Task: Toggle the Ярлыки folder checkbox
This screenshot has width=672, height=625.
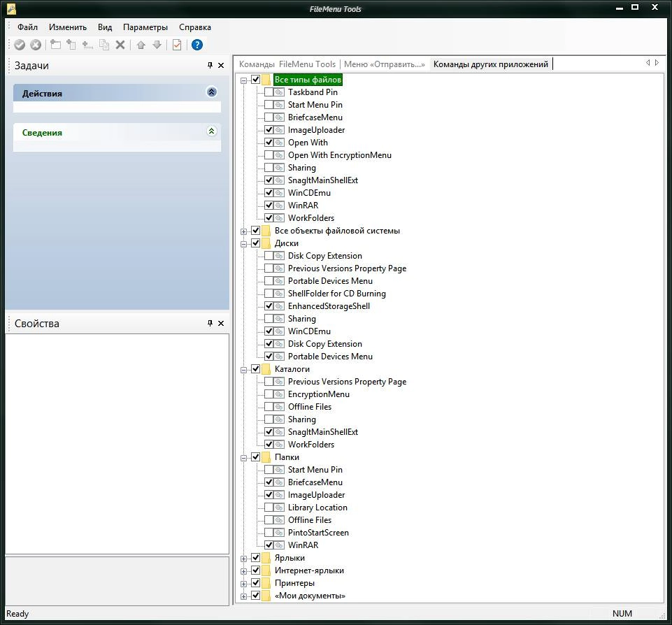Action: pos(255,558)
